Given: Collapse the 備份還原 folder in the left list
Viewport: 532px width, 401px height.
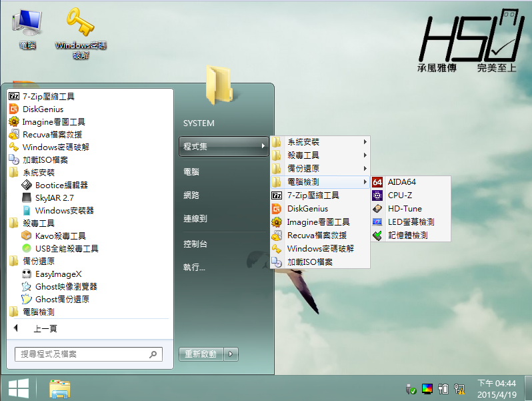Looking at the screenshot, I should 90,261.
